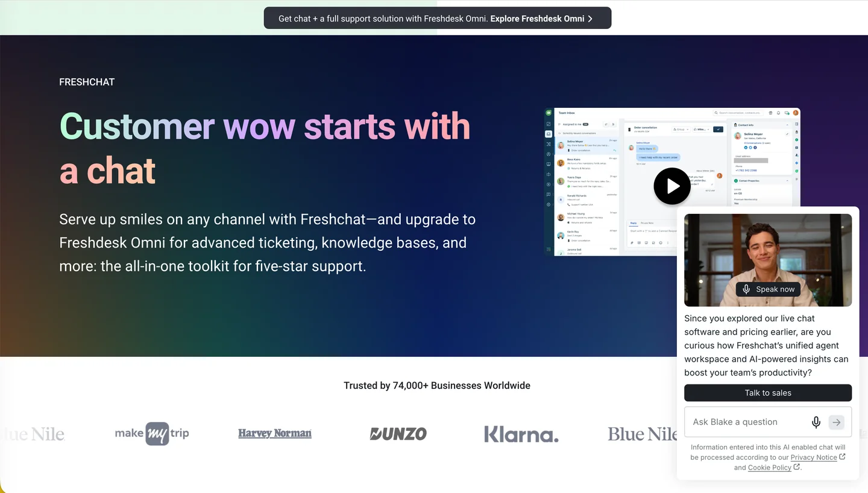Click the headline "Customer wow starts with a chat"
The width and height of the screenshot is (868, 493).
(265, 148)
